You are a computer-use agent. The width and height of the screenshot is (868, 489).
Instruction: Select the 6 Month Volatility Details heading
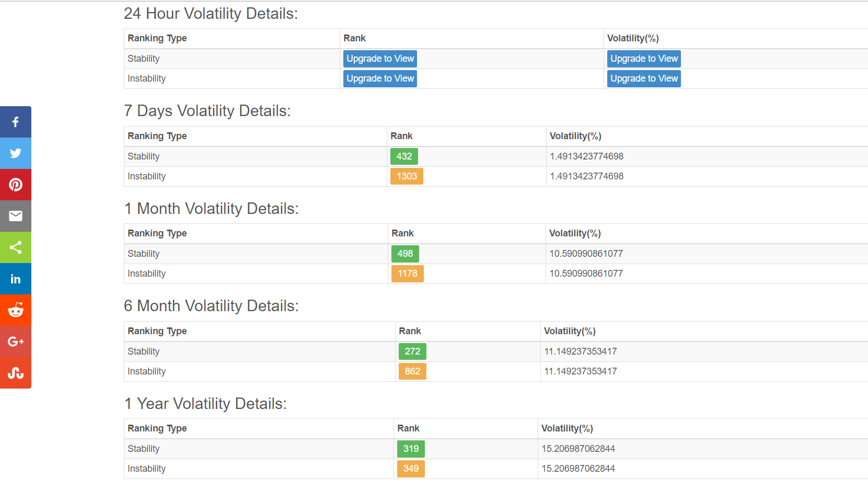(212, 306)
